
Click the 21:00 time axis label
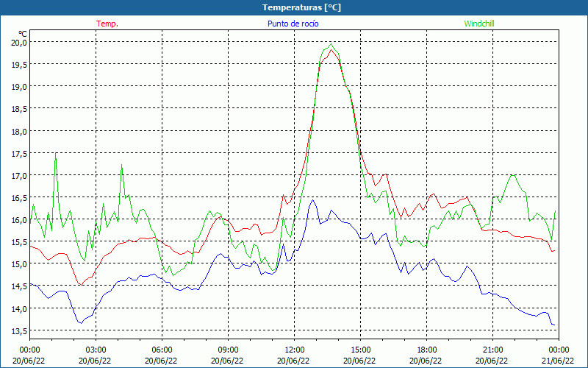point(492,350)
